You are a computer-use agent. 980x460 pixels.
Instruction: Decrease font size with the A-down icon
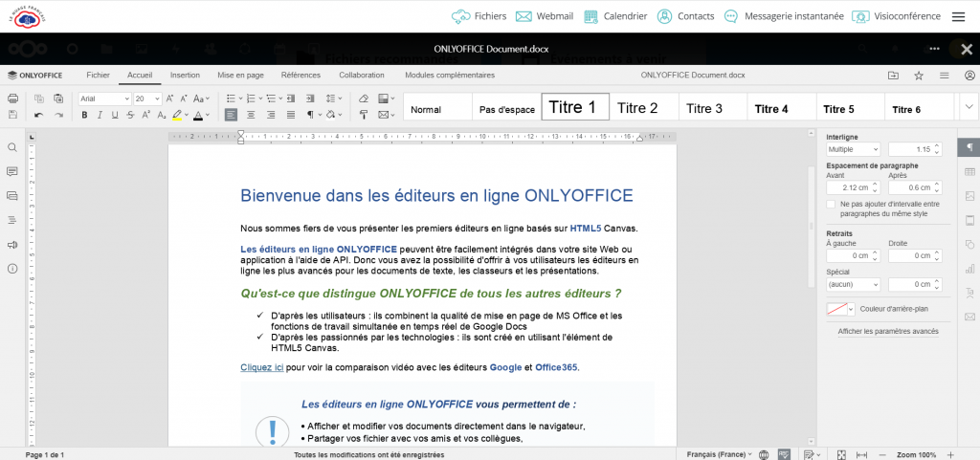pos(184,99)
